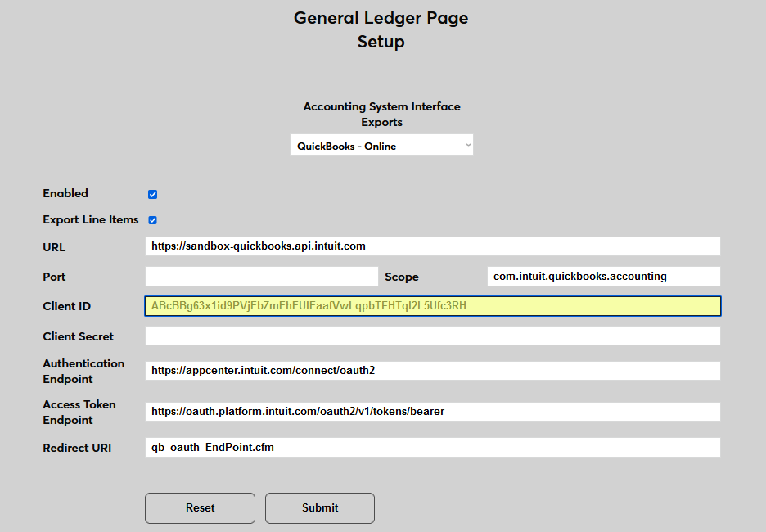Click the Redirect URI field
Image resolution: width=766 pixels, height=532 pixels.
[x=432, y=447]
